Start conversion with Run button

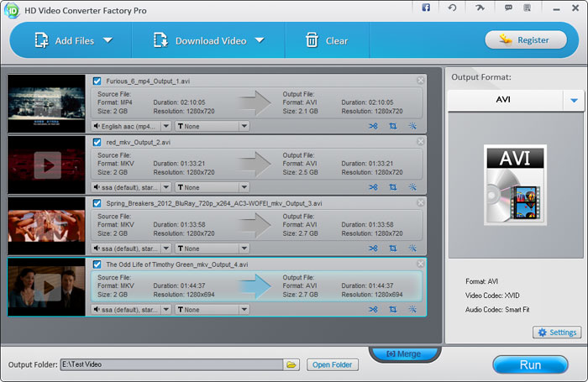[x=530, y=364]
